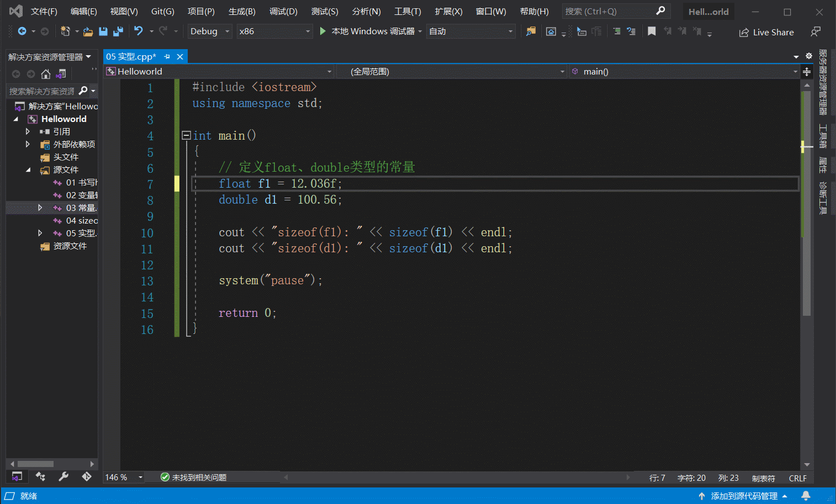The width and height of the screenshot is (836, 504).
Task: Open the Class View icon at panel bottom
Action: [x=40, y=476]
